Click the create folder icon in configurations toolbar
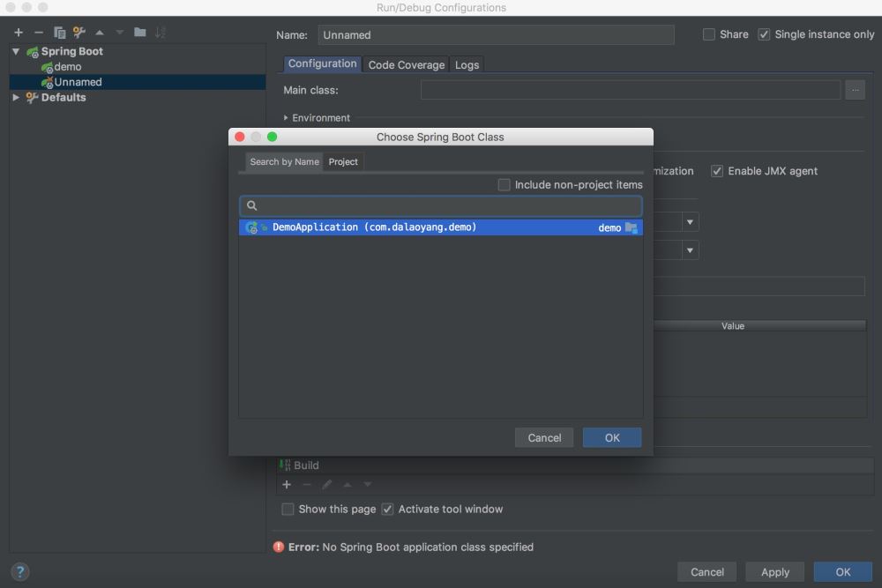This screenshot has width=882, height=588. 140,33
